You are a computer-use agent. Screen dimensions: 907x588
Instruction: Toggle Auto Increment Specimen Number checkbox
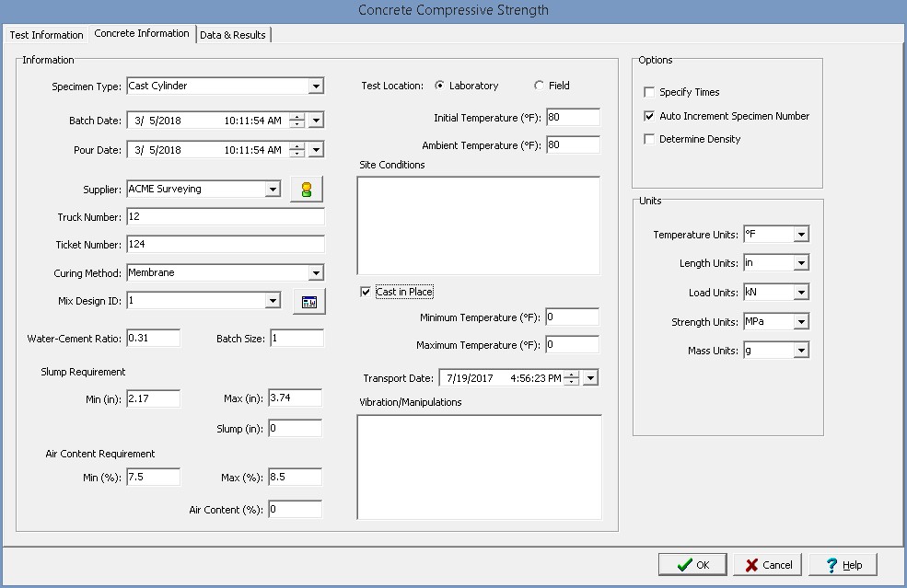650,116
